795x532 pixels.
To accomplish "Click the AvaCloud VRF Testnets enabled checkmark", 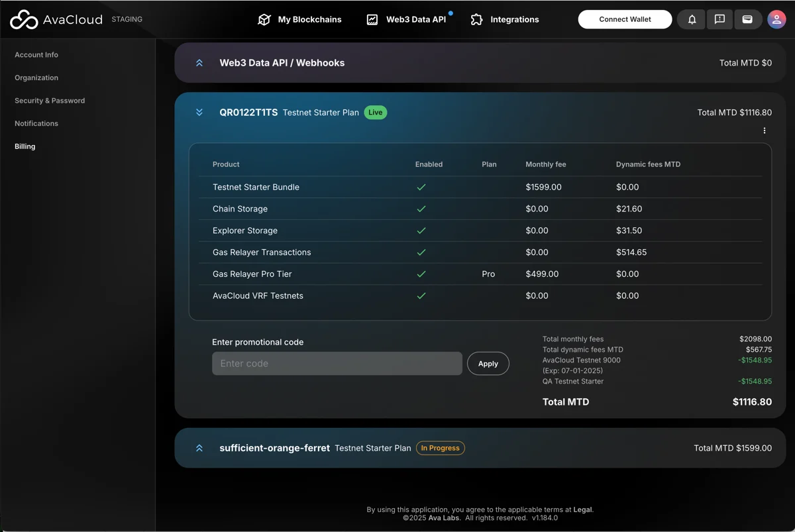I will (x=421, y=296).
